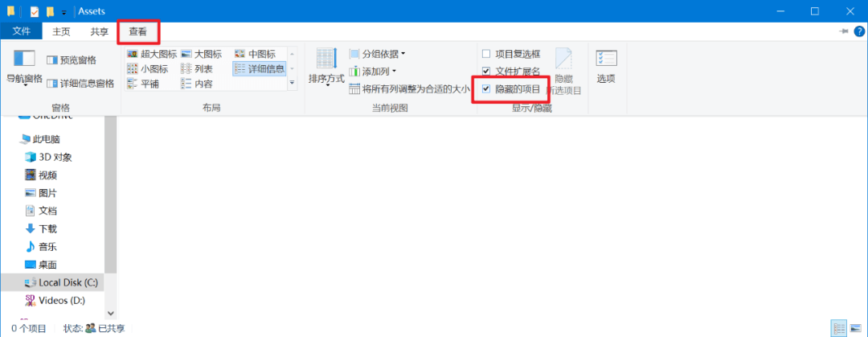Click the 隐藏所选项目 button
The height and width of the screenshot is (337, 868).
[564, 71]
